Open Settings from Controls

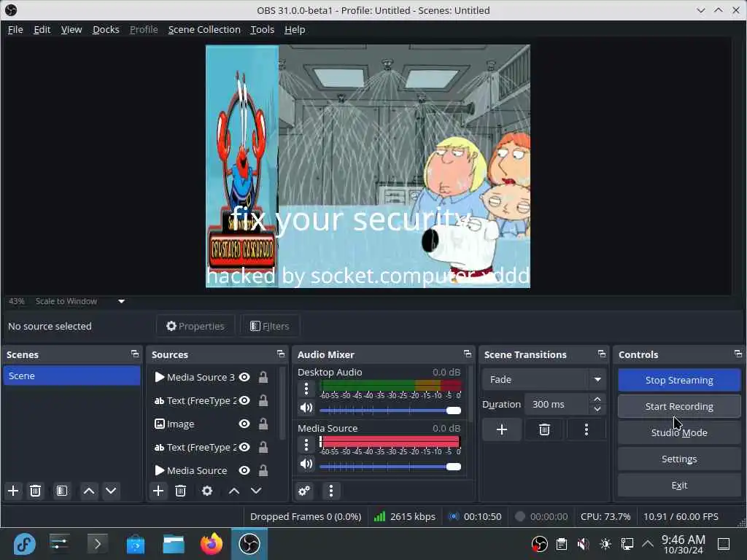coord(679,459)
